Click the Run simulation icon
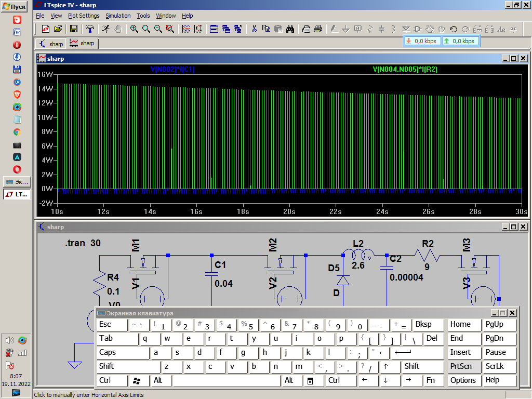The height and width of the screenshot is (399, 532). 105,29
